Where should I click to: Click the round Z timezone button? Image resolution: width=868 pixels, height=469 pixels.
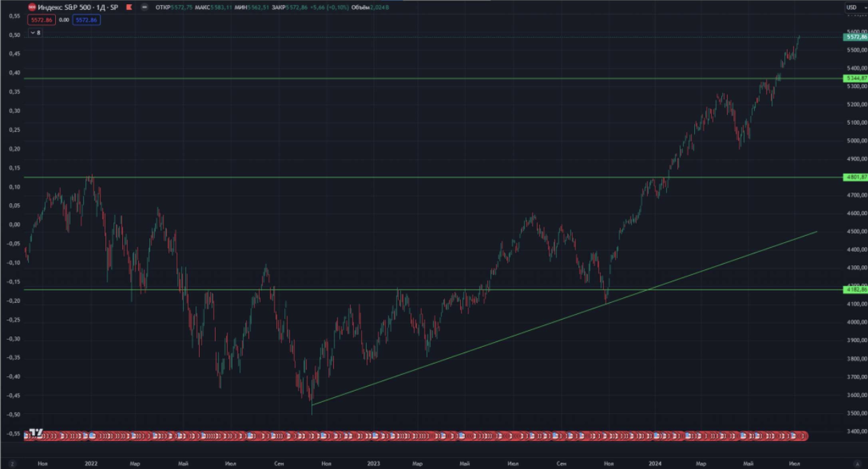point(12,463)
